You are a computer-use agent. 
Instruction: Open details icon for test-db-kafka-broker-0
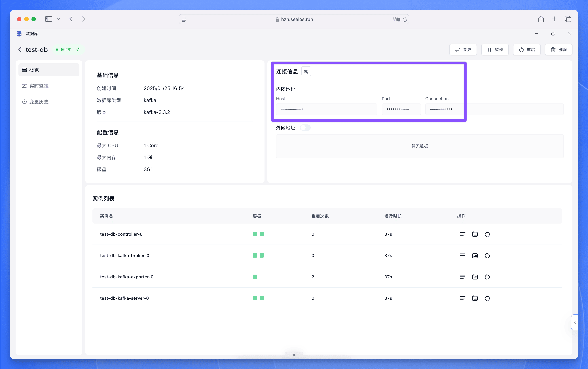coord(475,256)
